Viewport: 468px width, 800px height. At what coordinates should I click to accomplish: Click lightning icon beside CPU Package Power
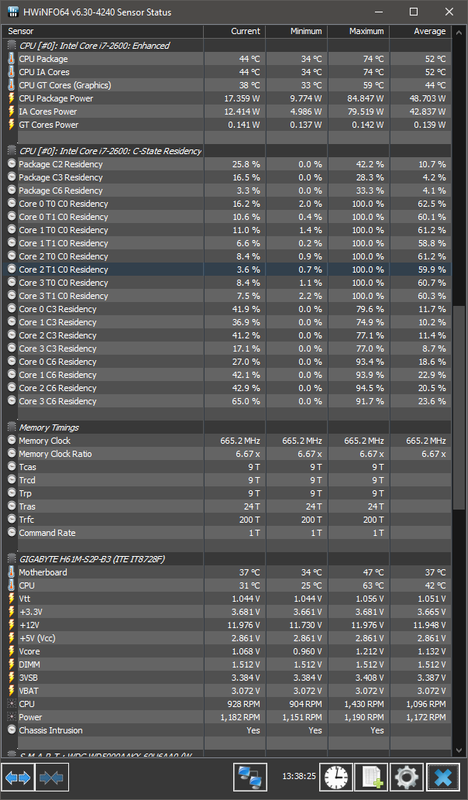point(11,98)
